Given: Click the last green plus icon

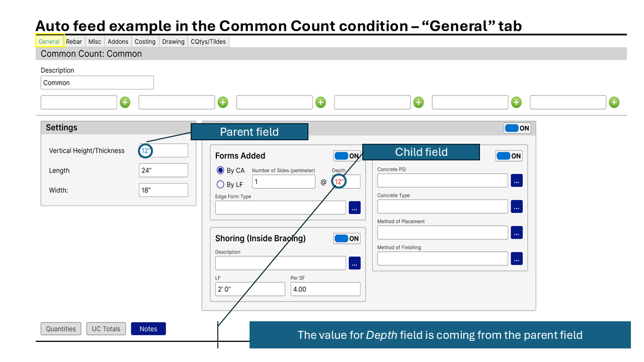Looking at the screenshot, I should (614, 103).
